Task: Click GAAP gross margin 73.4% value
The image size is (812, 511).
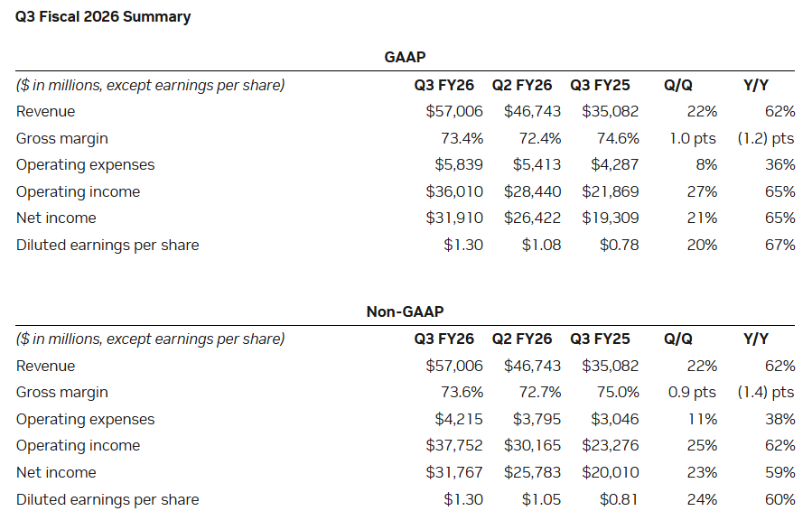Action: 462,138
